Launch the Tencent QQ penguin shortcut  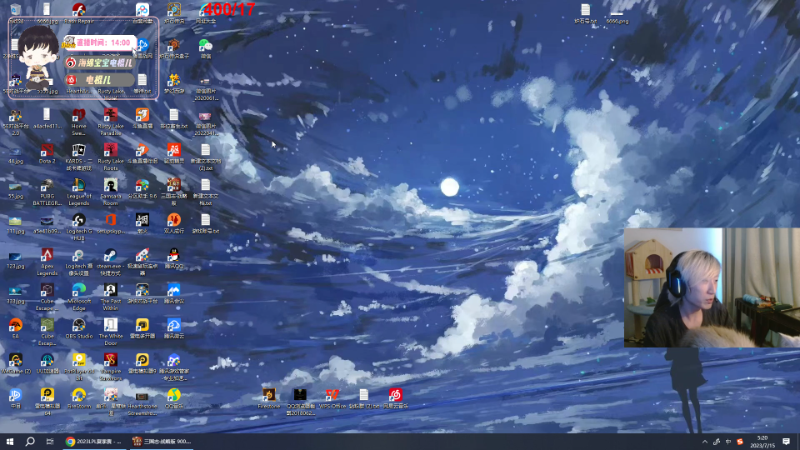pyautogui.click(x=174, y=255)
